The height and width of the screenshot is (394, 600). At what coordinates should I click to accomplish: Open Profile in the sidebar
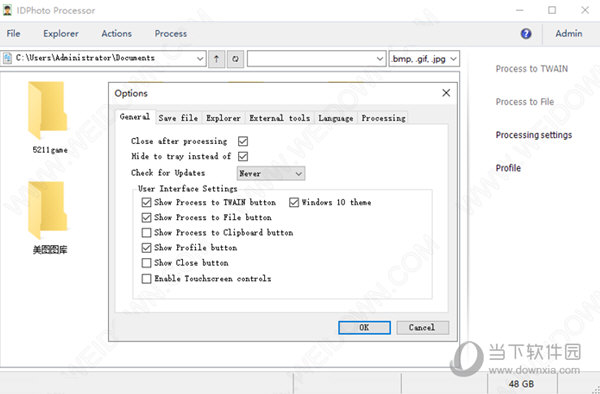[x=508, y=168]
